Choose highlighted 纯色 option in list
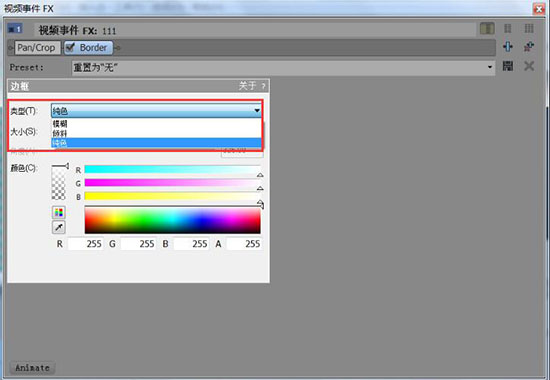The height and width of the screenshot is (380, 550). pos(156,143)
